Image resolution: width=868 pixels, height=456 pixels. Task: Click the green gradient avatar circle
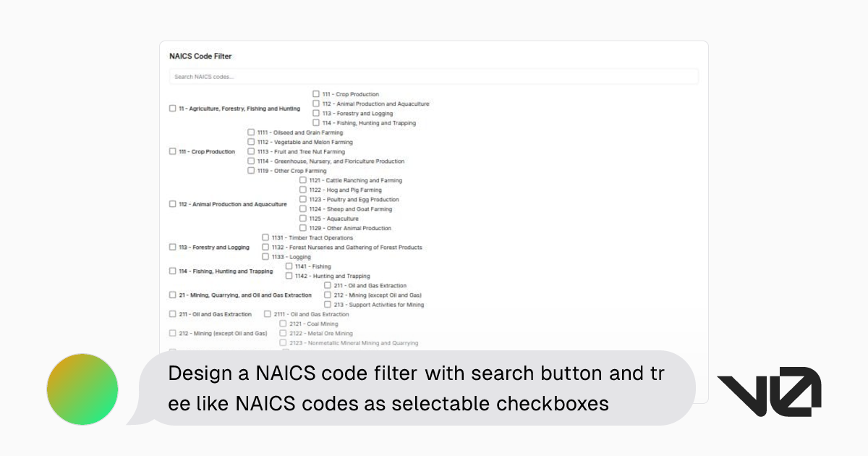point(82,389)
